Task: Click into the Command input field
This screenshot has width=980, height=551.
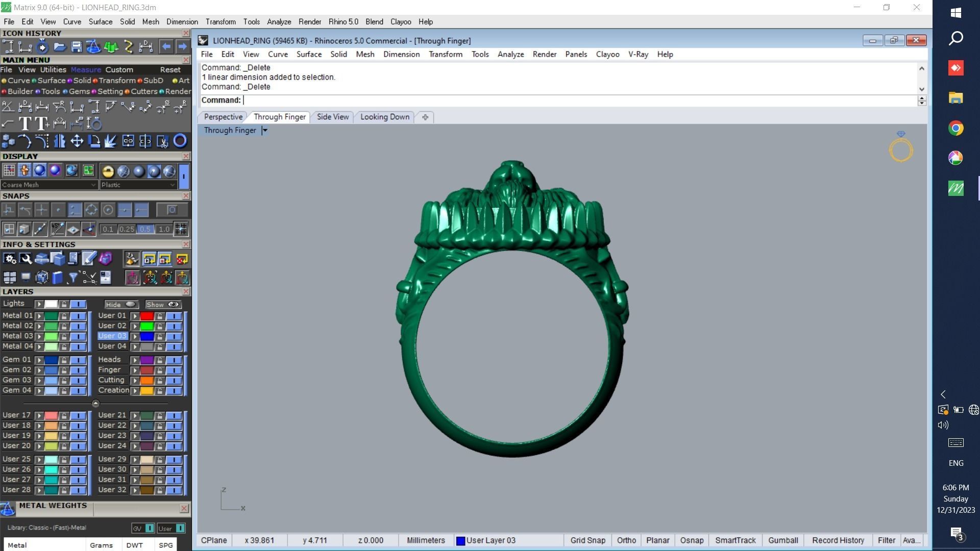Action: [579, 101]
